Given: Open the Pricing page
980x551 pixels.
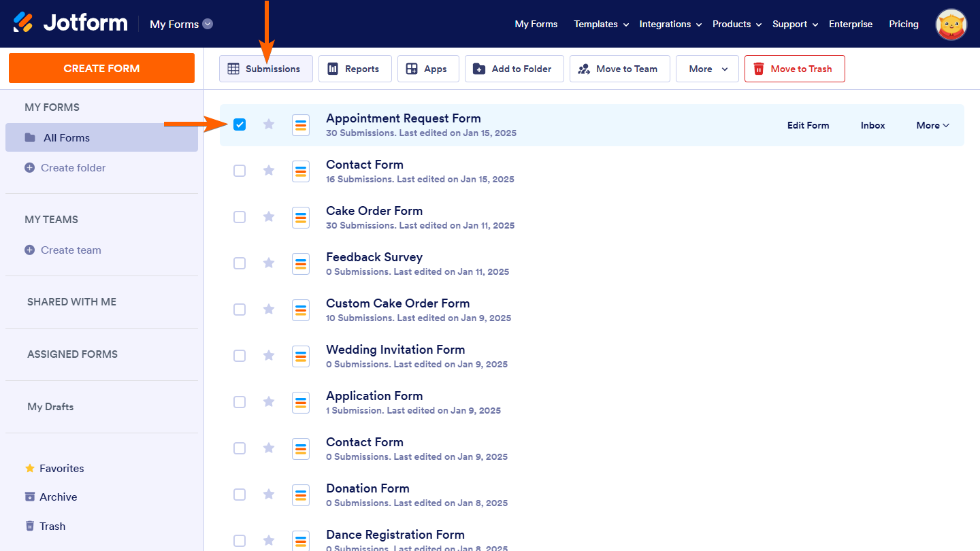Looking at the screenshot, I should pos(904,24).
